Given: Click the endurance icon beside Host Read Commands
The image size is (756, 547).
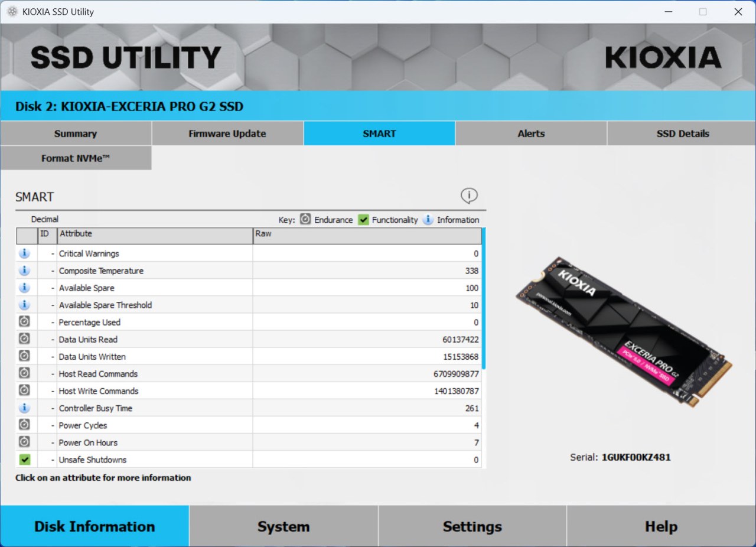Looking at the screenshot, I should coord(24,373).
